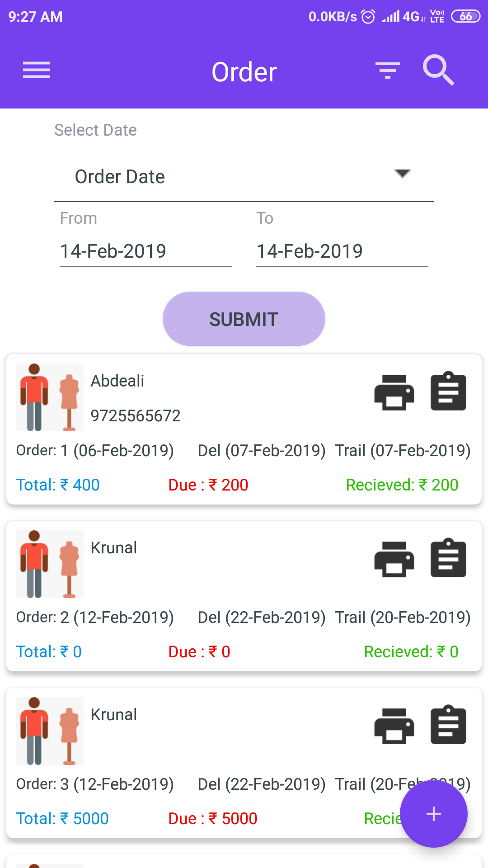Click the dropdown arrow beside Order Date
This screenshot has height=868, width=488.
point(402,174)
